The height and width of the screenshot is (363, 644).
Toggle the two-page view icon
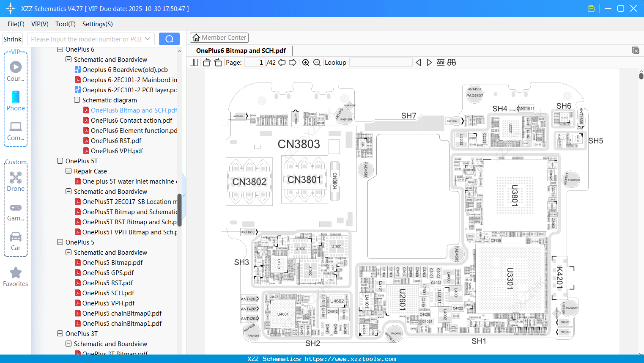(194, 63)
